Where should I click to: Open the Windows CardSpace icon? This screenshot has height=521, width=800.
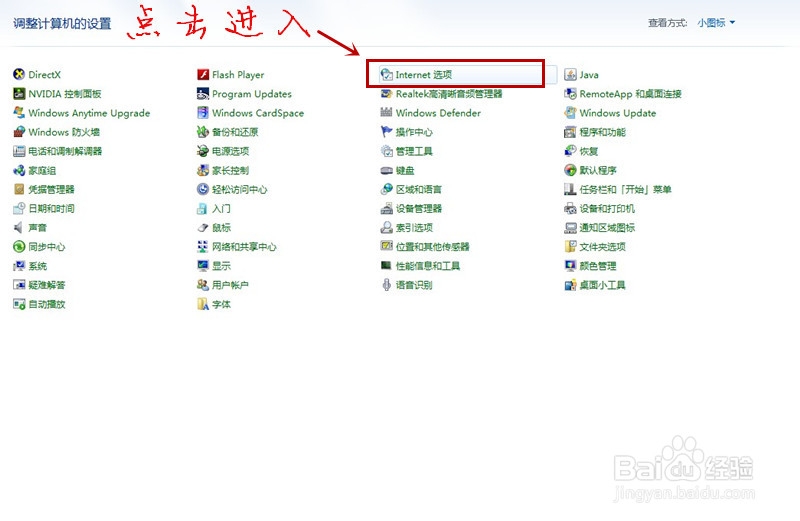(203, 113)
